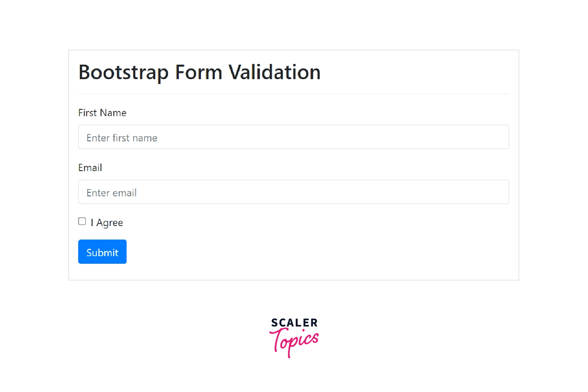Place cursor in the first name placeholder
The width and height of the screenshot is (588, 392).
[122, 137]
